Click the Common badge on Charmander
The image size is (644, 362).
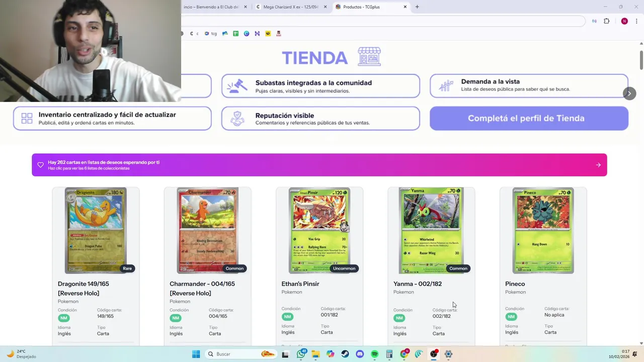click(x=234, y=268)
